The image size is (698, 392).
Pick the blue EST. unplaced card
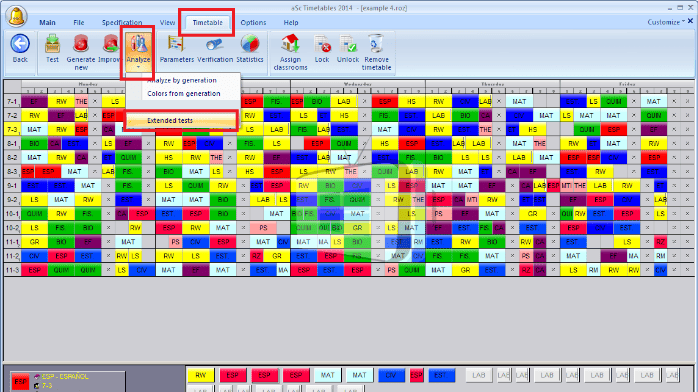point(441,375)
